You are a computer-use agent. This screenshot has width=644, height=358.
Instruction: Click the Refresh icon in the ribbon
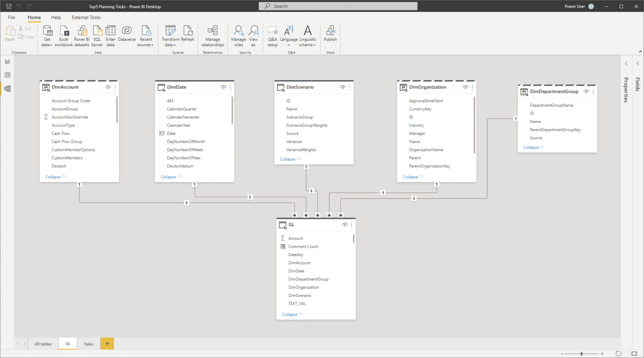pos(187,34)
